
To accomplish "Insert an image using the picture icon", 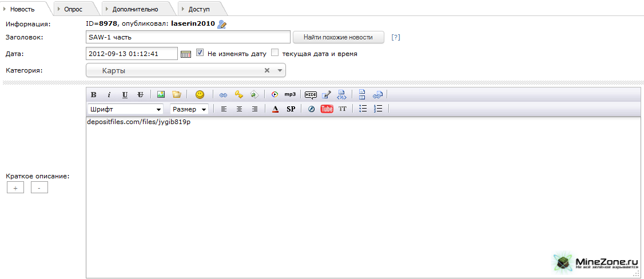I will click(x=161, y=94).
